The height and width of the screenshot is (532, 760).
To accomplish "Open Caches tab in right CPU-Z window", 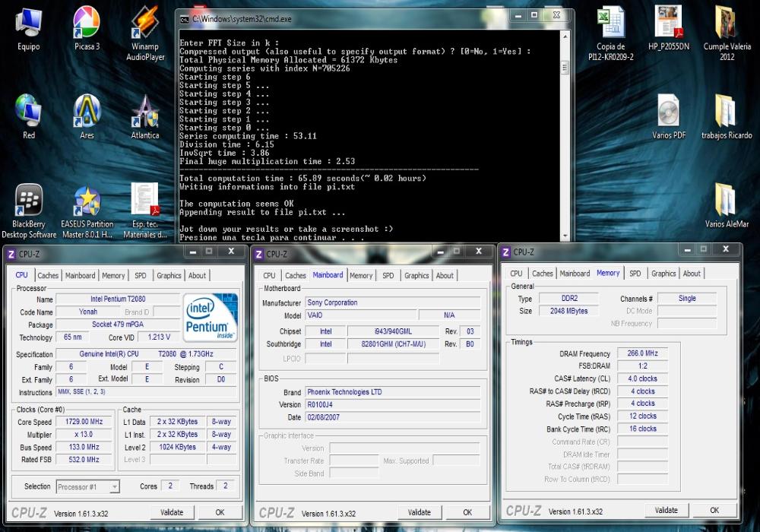I will [543, 274].
